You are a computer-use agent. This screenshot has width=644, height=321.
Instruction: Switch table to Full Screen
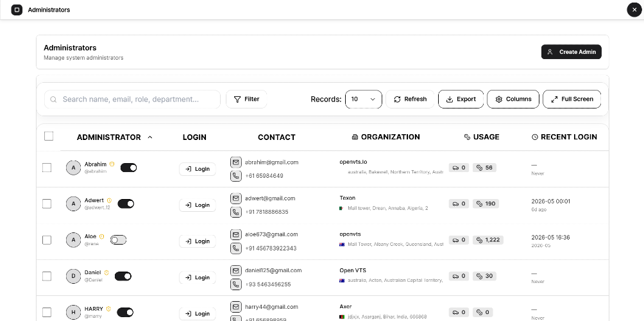572,99
